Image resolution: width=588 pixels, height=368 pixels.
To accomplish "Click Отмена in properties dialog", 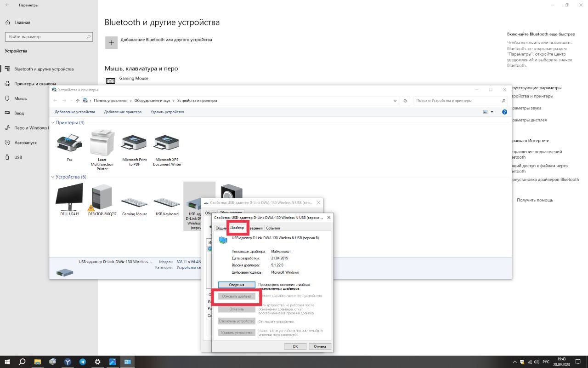I will tap(320, 346).
